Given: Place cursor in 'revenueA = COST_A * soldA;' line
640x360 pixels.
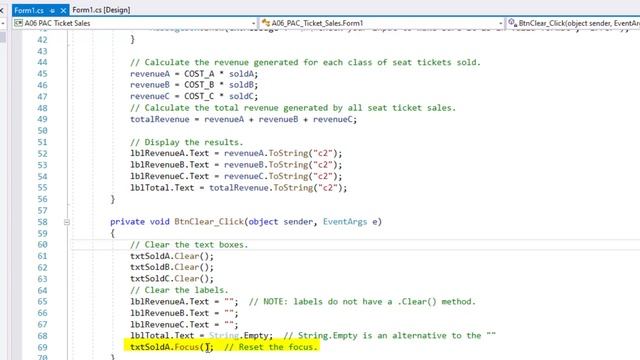Looking at the screenshot, I should (x=194, y=74).
